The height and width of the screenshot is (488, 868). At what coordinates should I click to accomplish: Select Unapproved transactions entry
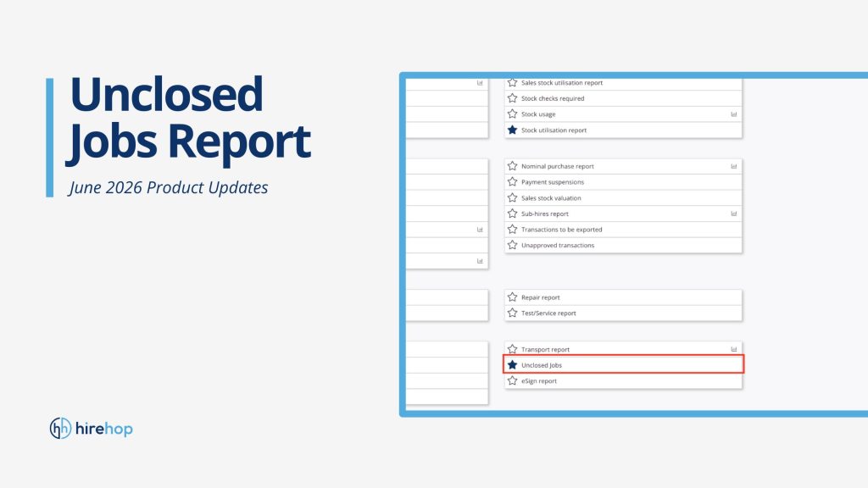(558, 246)
